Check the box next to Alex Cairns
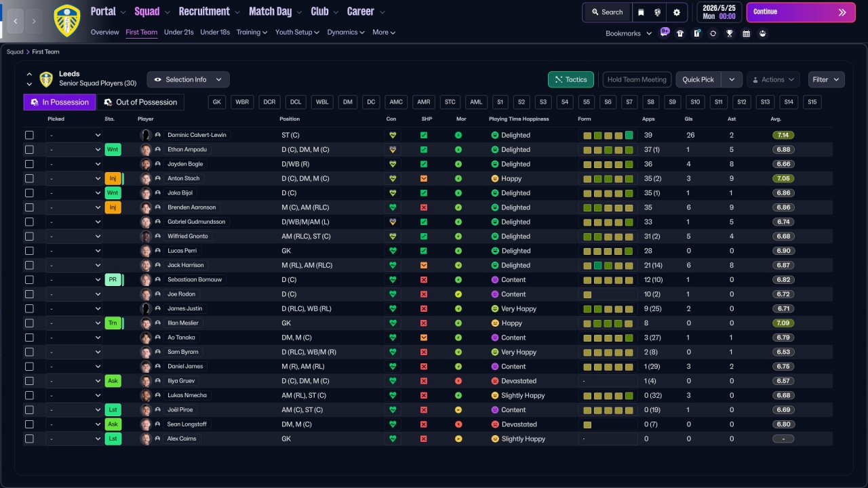Image resolution: width=868 pixels, height=488 pixels. [x=29, y=439]
